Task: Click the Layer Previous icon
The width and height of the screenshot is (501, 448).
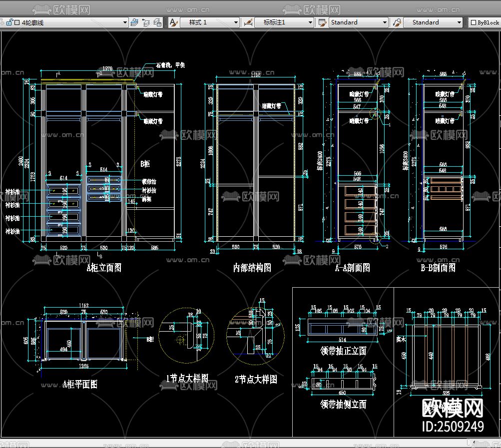Action: 146,22
